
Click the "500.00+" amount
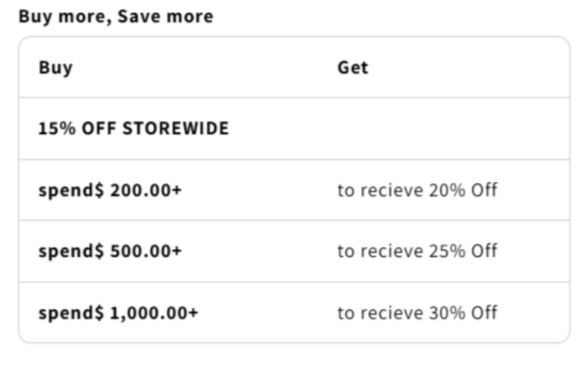tap(146, 251)
